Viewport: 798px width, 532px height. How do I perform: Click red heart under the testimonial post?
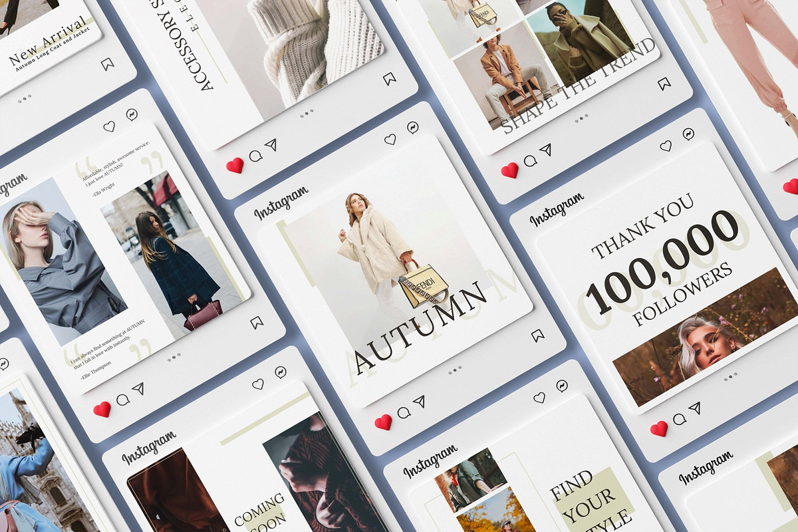(x=102, y=409)
